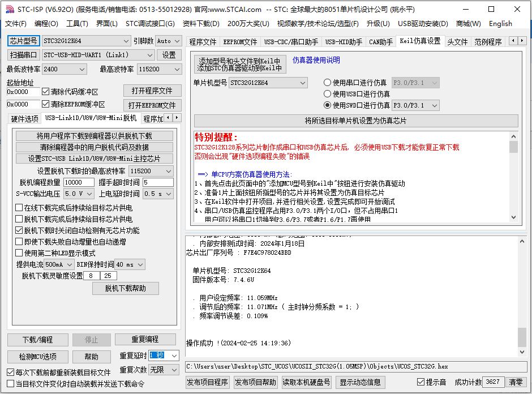
Task: Switch to the CAN助手 tab
Action: (x=381, y=42)
